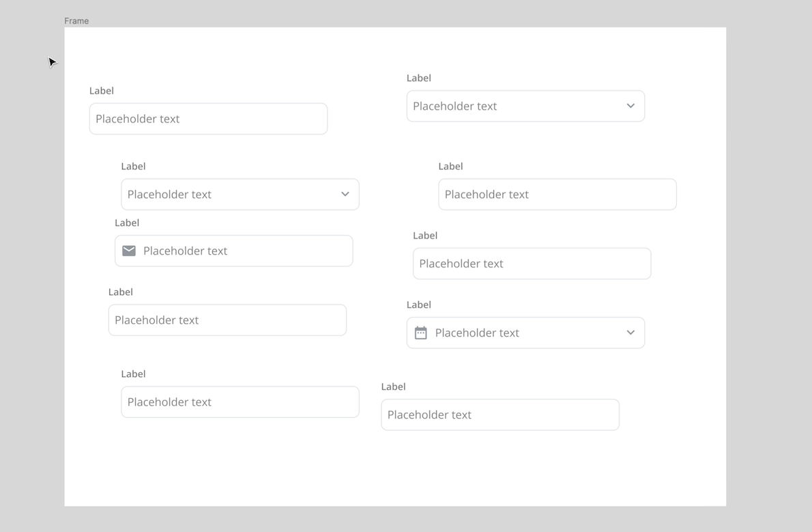Select the Label above the top-left input
This screenshot has width=812, height=532.
pos(102,91)
